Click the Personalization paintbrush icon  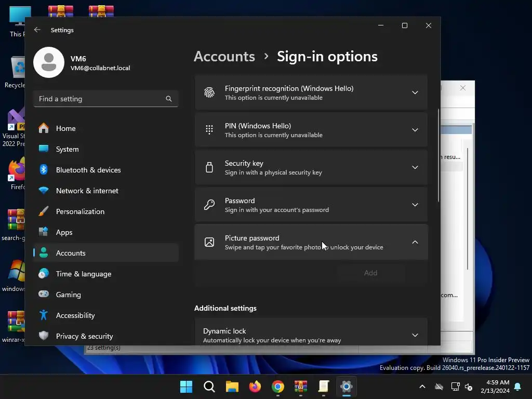click(44, 211)
